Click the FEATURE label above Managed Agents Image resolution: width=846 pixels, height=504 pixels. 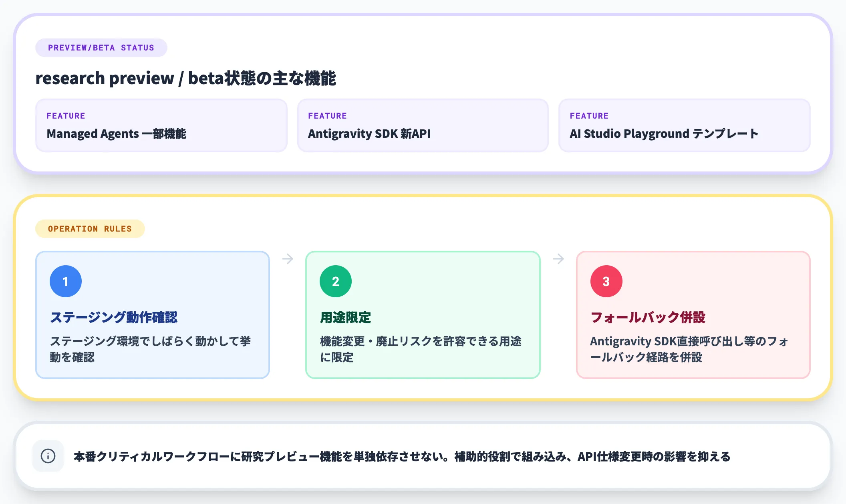[66, 116]
